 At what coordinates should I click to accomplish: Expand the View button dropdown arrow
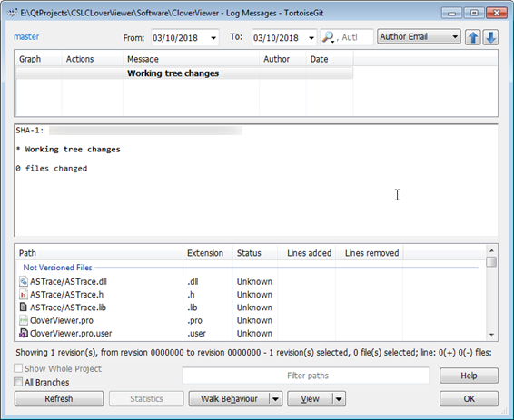(x=339, y=399)
